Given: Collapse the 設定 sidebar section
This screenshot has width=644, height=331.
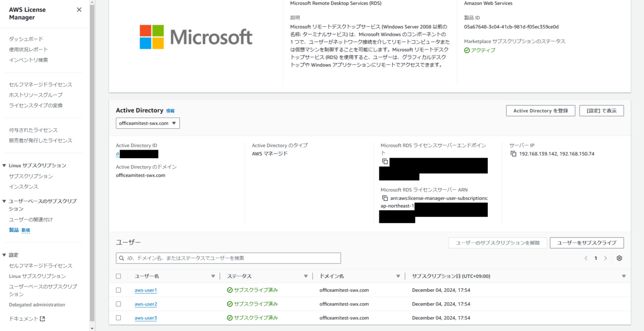Looking at the screenshot, I should [5, 255].
